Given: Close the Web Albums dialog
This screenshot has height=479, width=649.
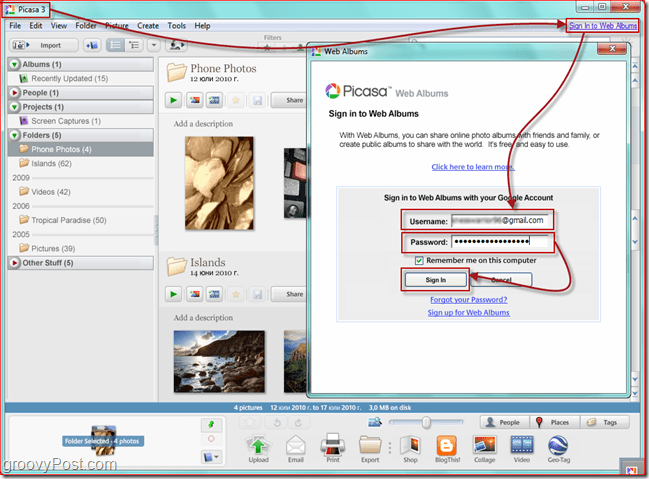Looking at the screenshot, I should (x=612, y=49).
